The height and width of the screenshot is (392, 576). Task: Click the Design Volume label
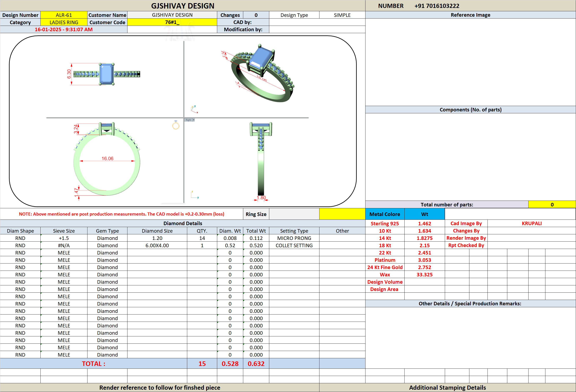point(385,282)
